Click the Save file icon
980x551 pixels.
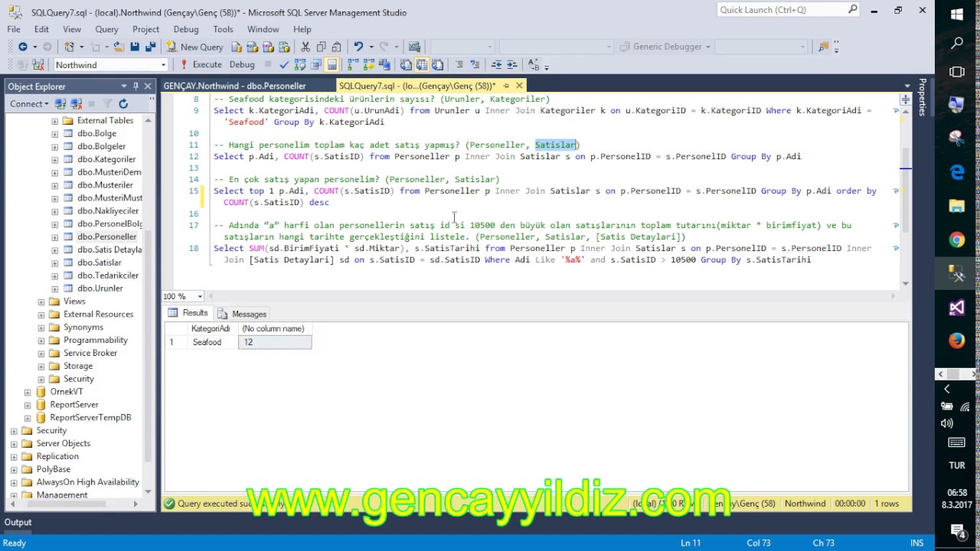pos(135,47)
